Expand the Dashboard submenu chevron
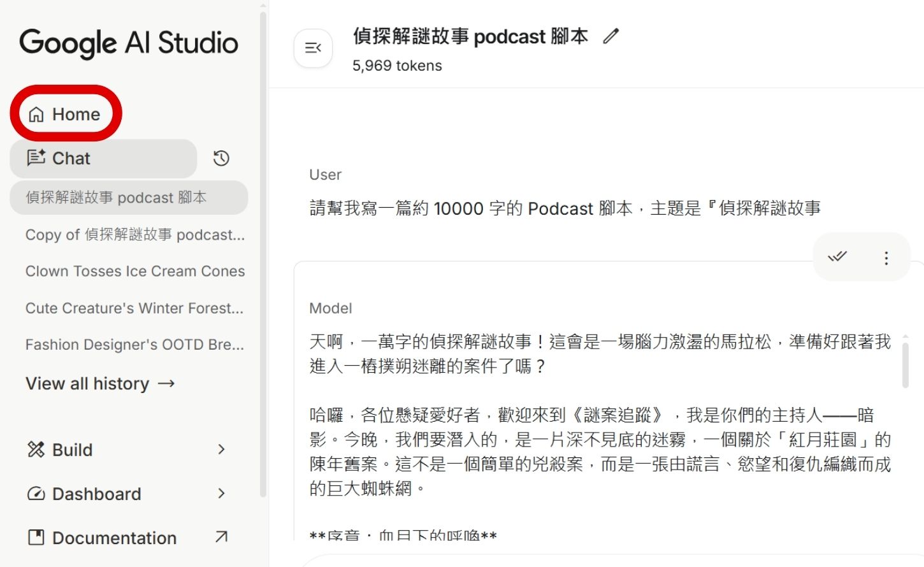 [x=221, y=494]
